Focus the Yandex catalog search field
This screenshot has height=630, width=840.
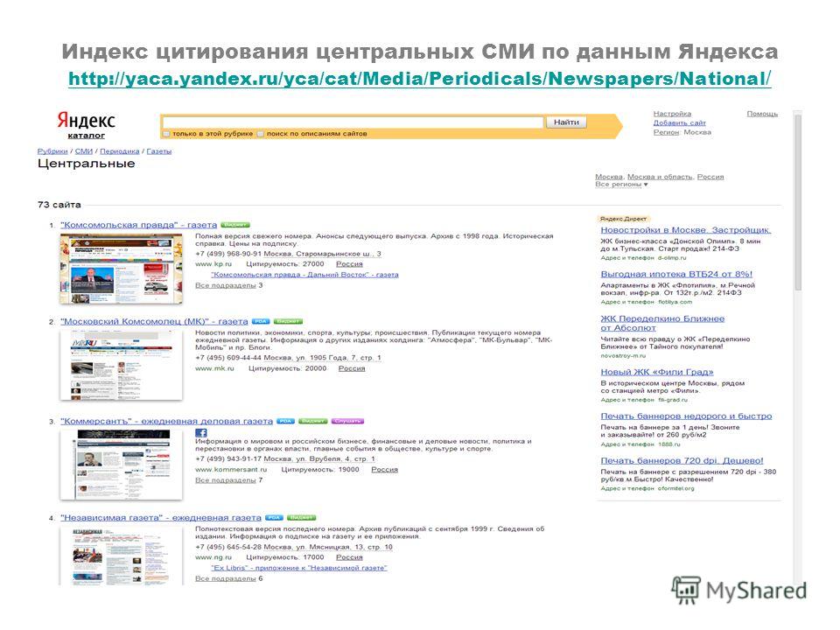point(353,122)
